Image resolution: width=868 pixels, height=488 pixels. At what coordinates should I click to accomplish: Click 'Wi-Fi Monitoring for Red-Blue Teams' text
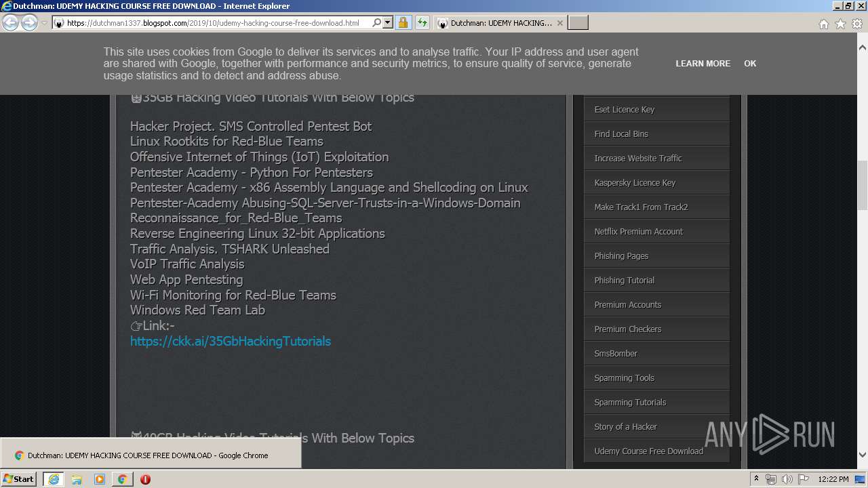pos(233,295)
